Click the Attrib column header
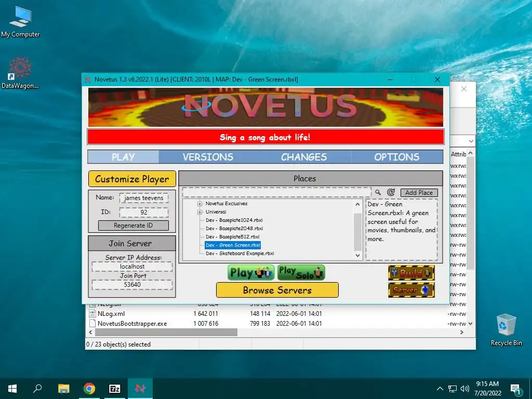 click(x=458, y=154)
